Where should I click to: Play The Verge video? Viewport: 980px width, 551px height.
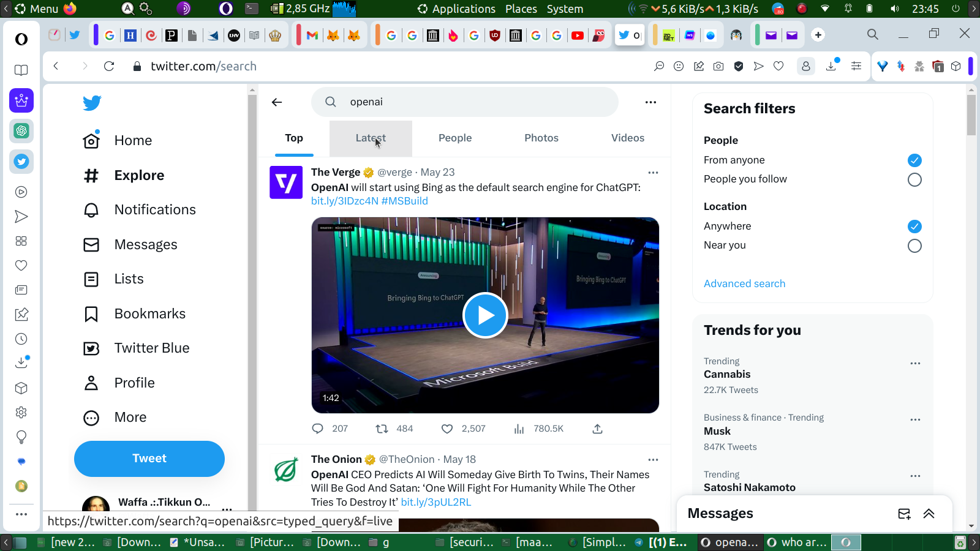pos(485,315)
